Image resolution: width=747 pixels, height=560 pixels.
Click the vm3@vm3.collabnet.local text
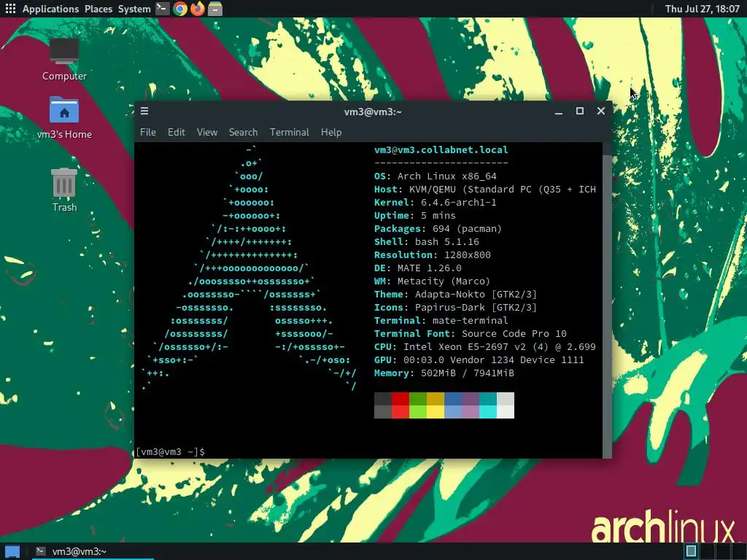tap(441, 149)
